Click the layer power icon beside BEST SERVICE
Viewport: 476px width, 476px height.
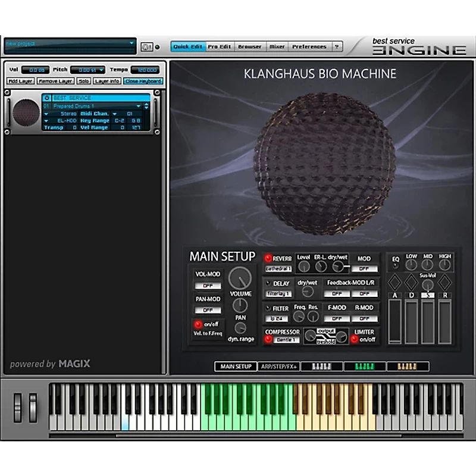(x=48, y=98)
